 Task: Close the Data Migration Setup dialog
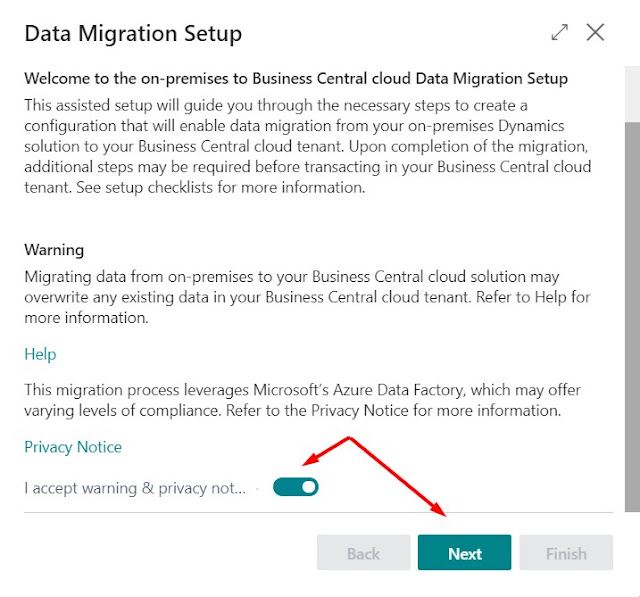click(x=595, y=32)
